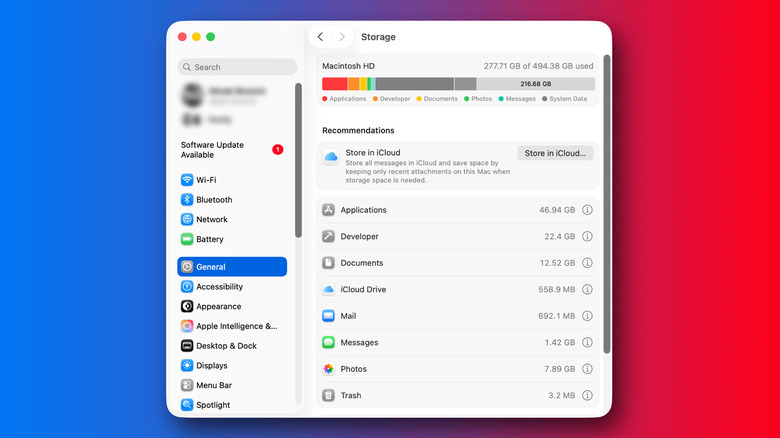Go back with the left chevron
The width and height of the screenshot is (780, 438).
[320, 37]
